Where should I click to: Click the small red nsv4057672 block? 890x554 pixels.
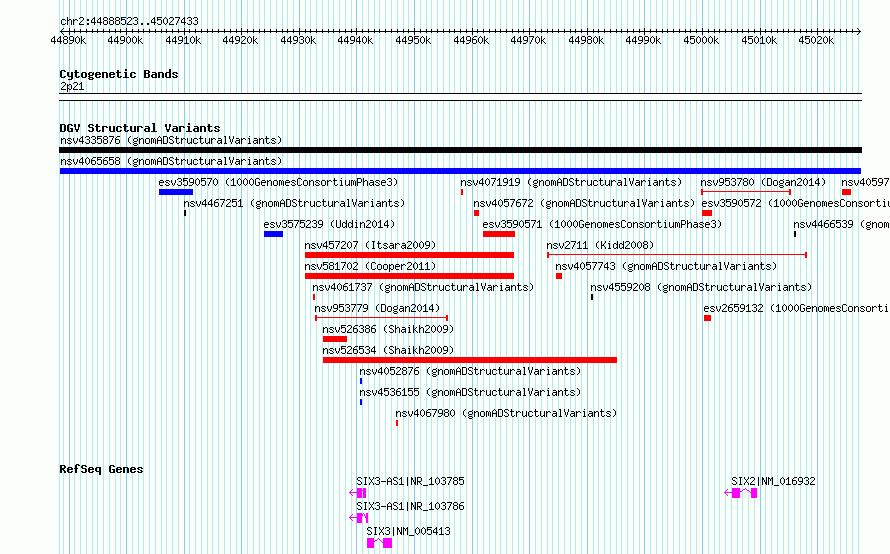click(x=476, y=213)
